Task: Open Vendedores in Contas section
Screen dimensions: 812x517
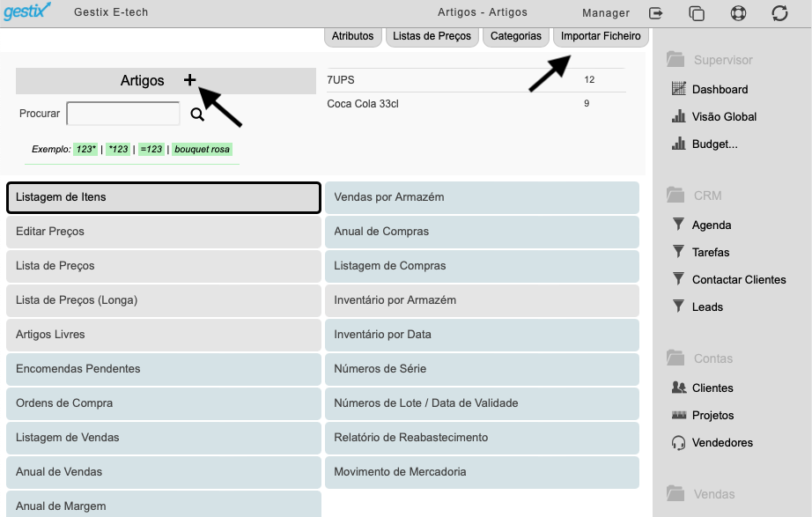Action: coord(722,443)
